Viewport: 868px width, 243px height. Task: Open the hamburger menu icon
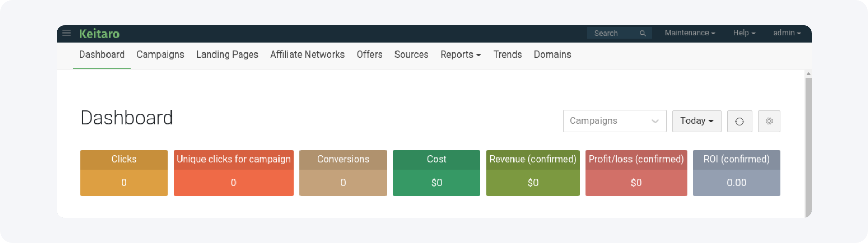click(67, 33)
